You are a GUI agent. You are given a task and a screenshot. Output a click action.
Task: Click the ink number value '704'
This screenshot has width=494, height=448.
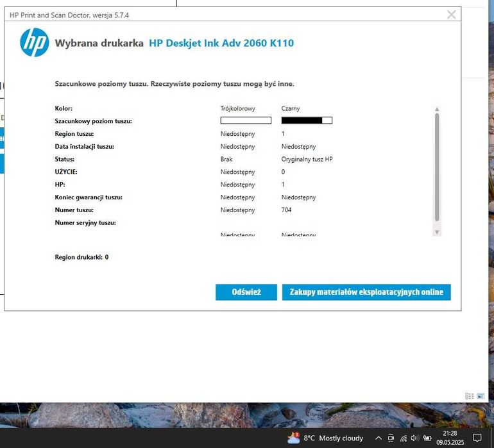(286, 210)
